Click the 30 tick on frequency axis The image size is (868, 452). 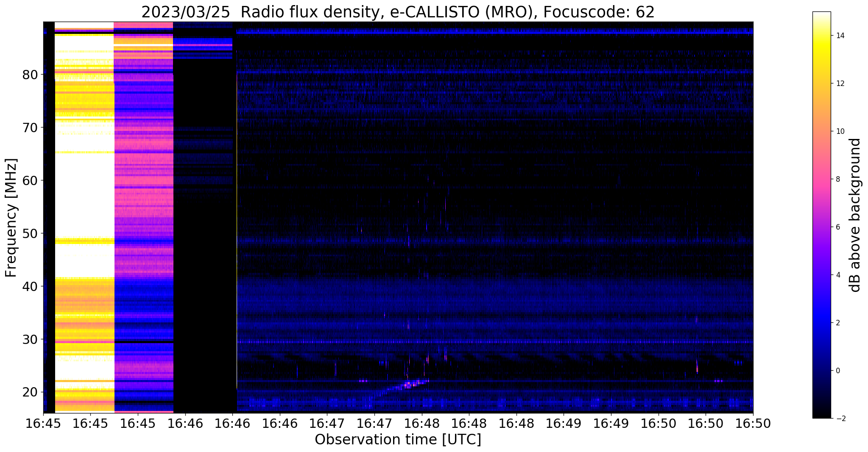point(31,339)
